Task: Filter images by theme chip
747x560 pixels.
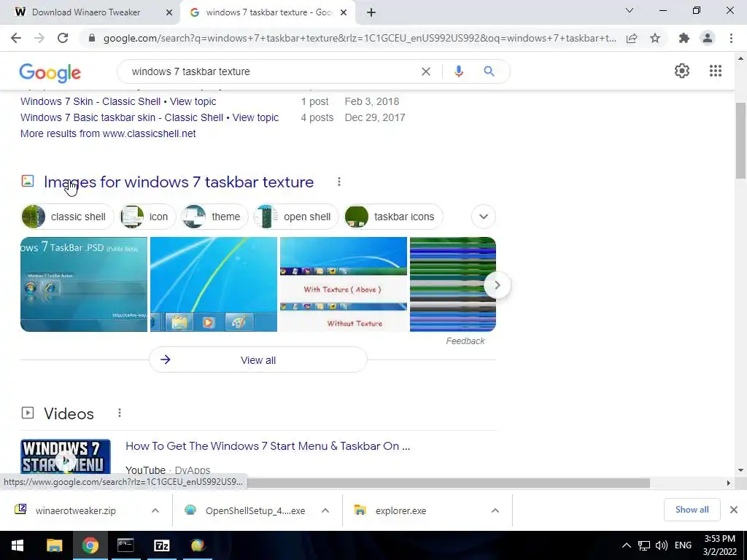Action: click(214, 217)
